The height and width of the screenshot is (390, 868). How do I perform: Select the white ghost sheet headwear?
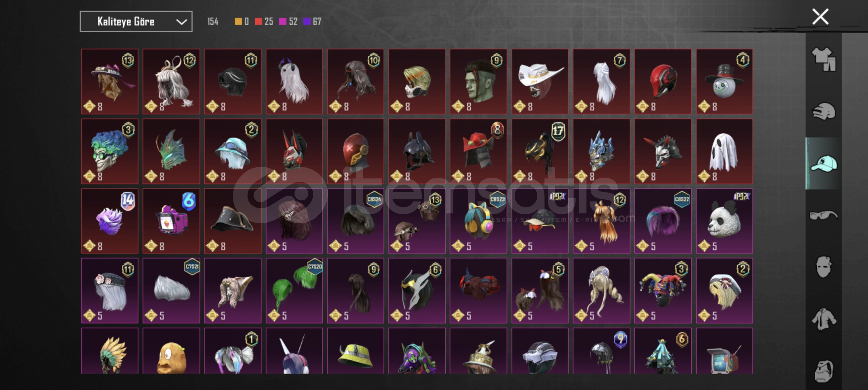pos(724,152)
